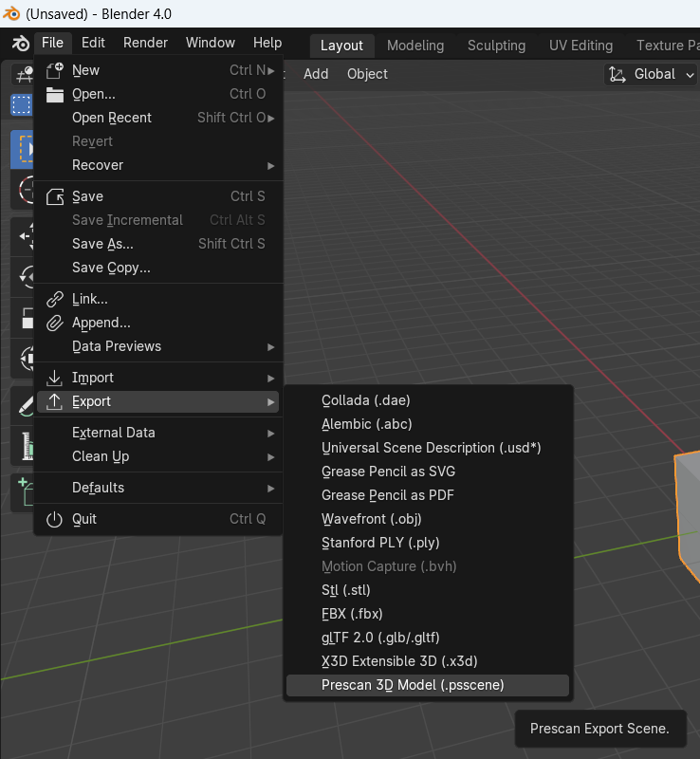
Task: Open the Object menu in viewport header
Action: (367, 74)
